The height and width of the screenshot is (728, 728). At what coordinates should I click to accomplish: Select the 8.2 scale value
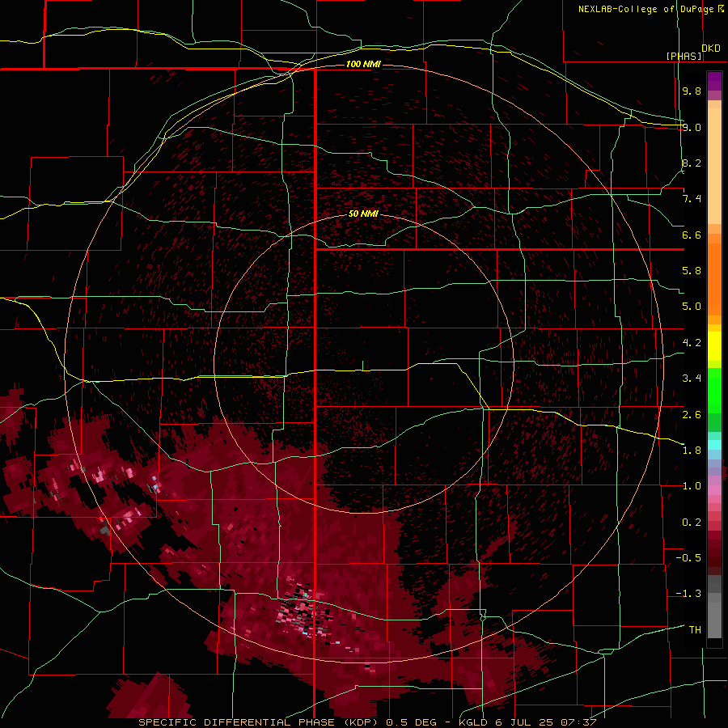692,163
